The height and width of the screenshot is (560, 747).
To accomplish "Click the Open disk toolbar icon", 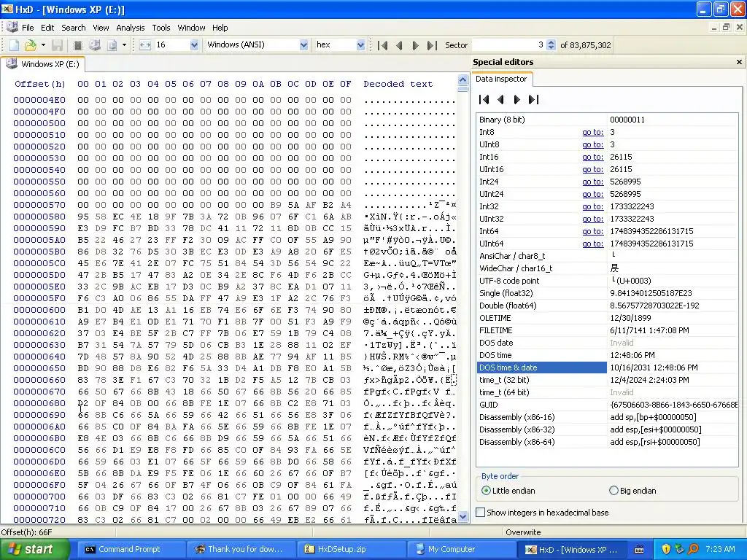I will pos(95,45).
